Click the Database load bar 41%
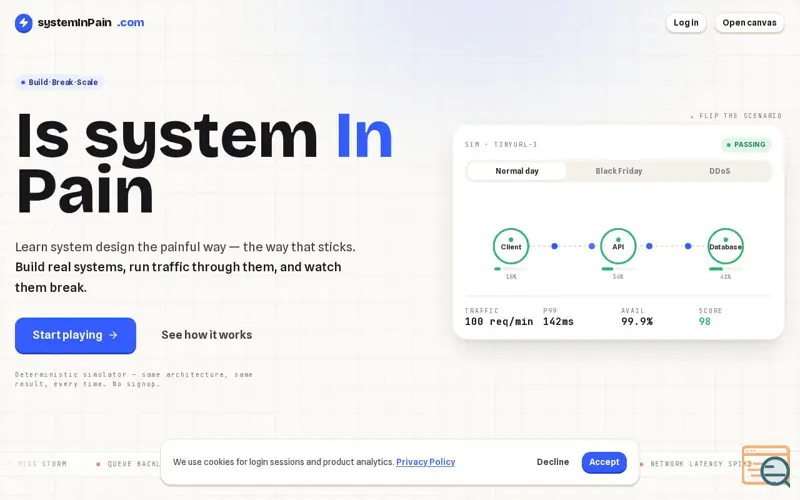Image resolution: width=800 pixels, height=500 pixels. click(x=725, y=269)
